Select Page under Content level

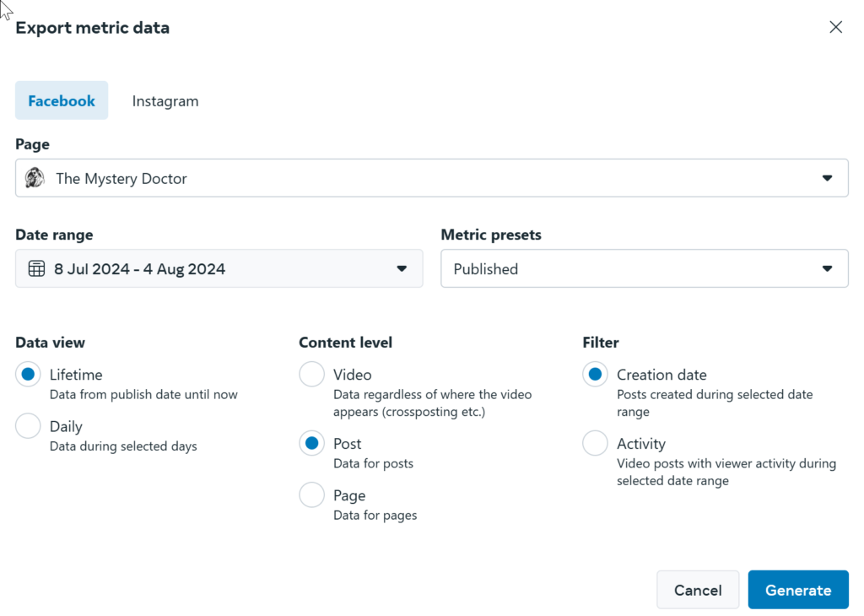point(312,495)
